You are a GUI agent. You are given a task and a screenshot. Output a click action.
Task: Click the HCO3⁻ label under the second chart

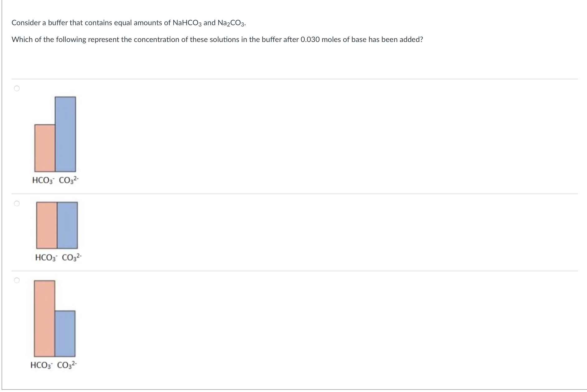(x=45, y=258)
